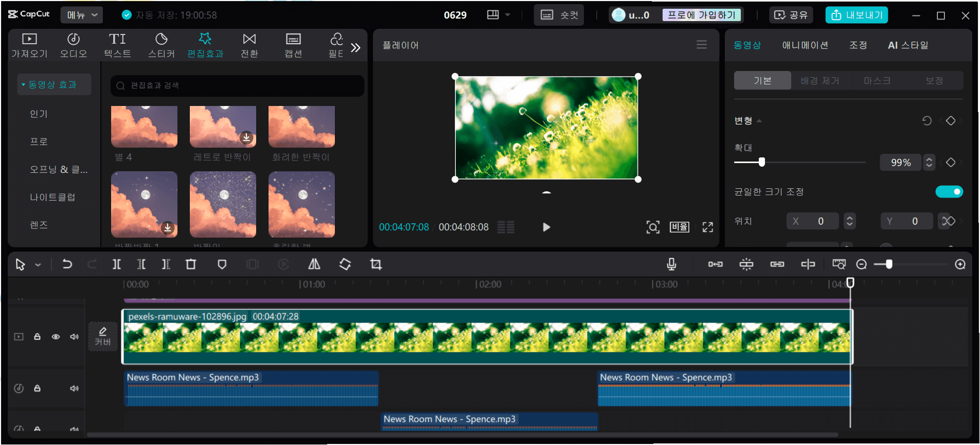Open the 비율 aspect ratio button
This screenshot has height=445, width=980.
click(x=679, y=227)
